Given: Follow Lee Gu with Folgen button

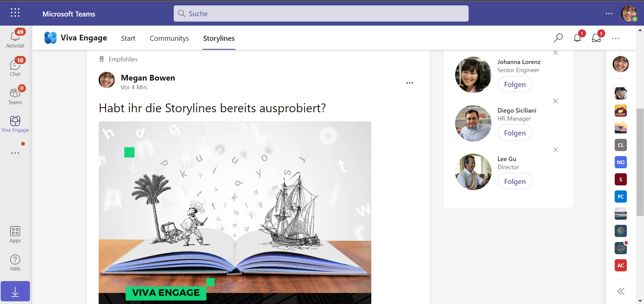Looking at the screenshot, I should (x=515, y=181).
